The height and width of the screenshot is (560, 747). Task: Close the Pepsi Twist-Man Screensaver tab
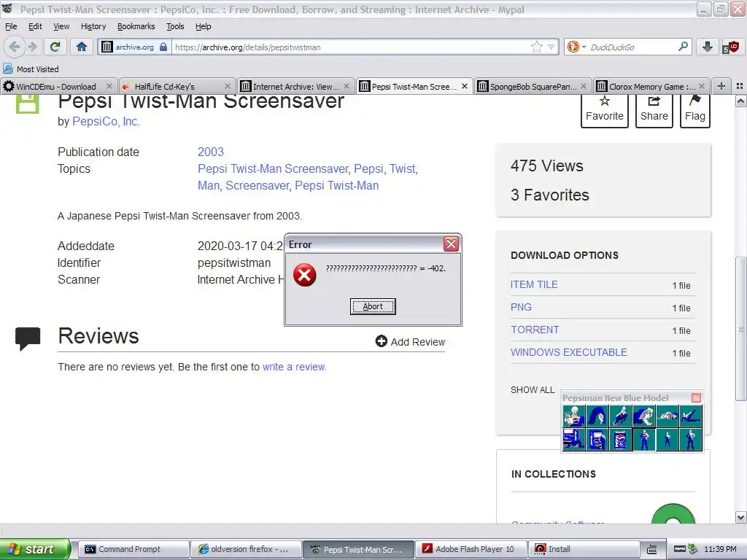[465, 86]
